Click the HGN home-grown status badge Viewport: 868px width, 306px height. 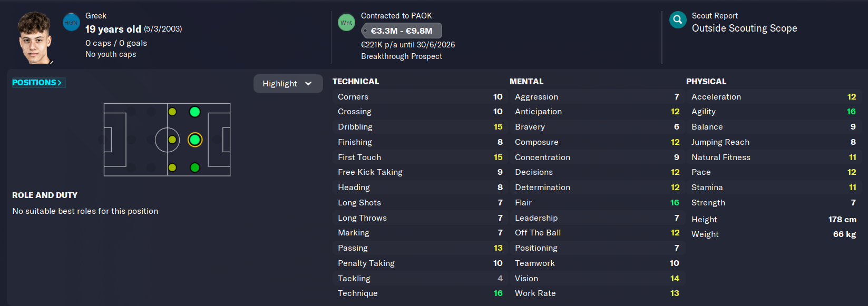click(71, 23)
